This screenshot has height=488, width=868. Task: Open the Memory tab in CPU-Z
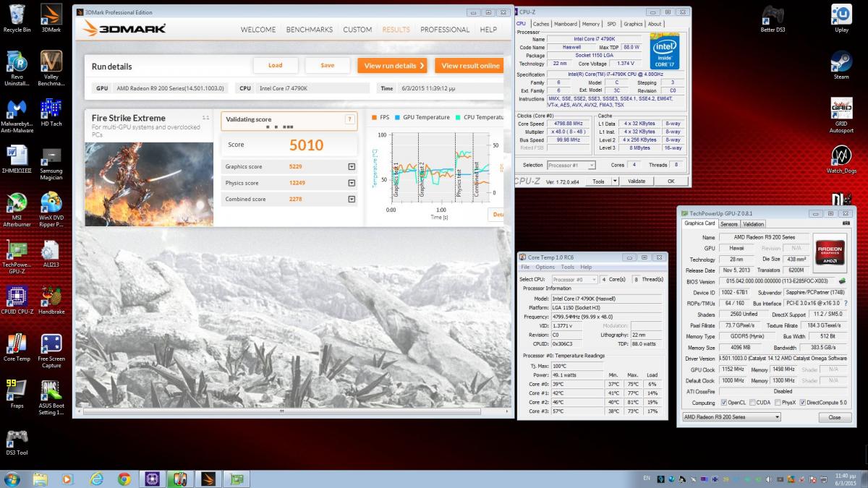tap(591, 24)
